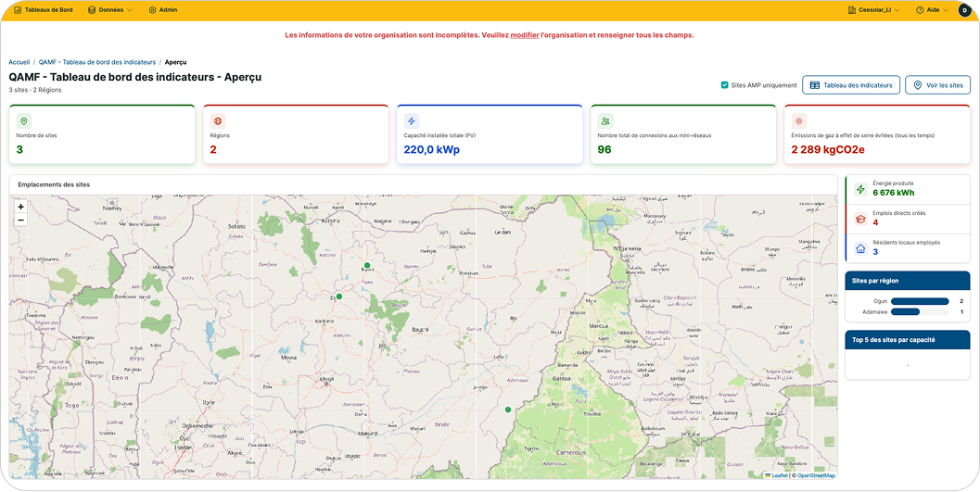
Task: Click the 2 289 kgCO2e value
Action: point(828,150)
